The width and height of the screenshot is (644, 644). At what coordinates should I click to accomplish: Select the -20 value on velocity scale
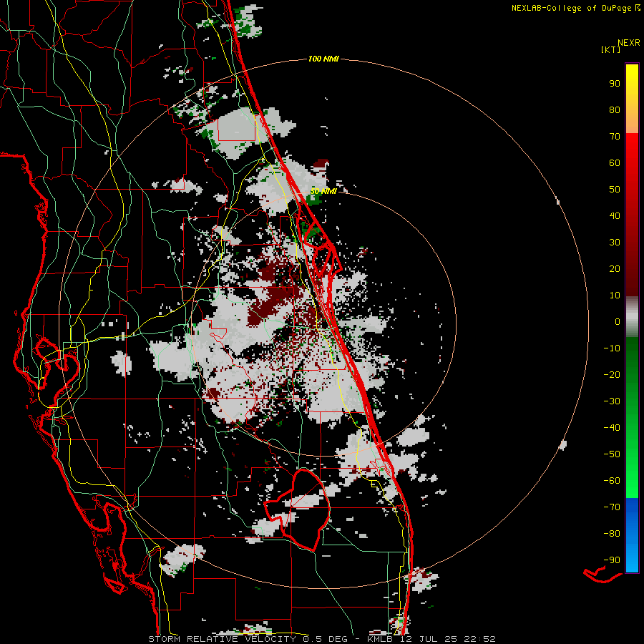pos(612,375)
